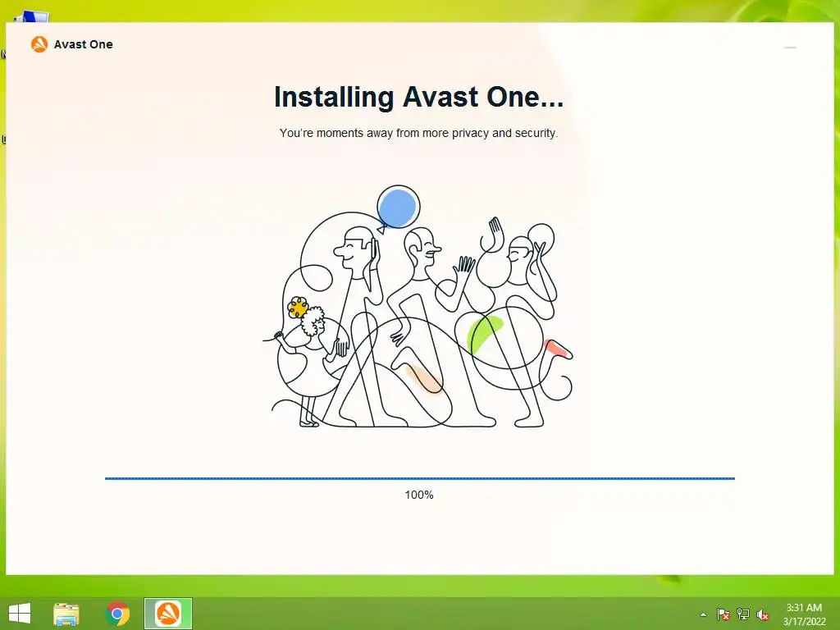Click the Avast One title text
Image resolution: width=840 pixels, height=630 pixels.
83,44
